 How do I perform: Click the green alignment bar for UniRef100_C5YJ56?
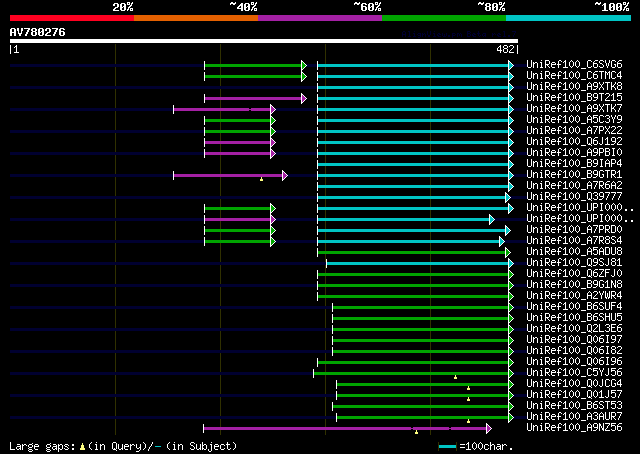[x=411, y=374]
